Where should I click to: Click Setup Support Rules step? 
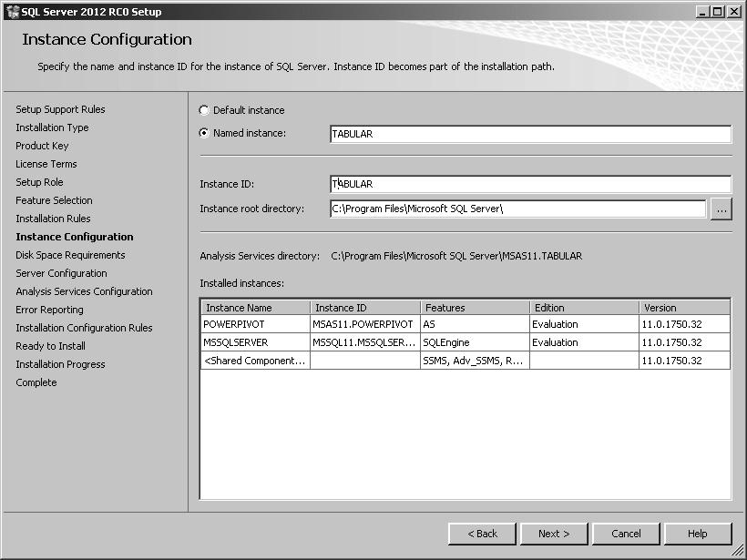[60, 109]
